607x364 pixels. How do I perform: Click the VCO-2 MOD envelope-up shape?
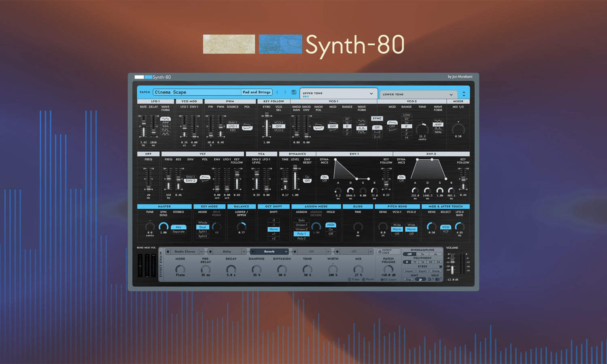click(392, 123)
